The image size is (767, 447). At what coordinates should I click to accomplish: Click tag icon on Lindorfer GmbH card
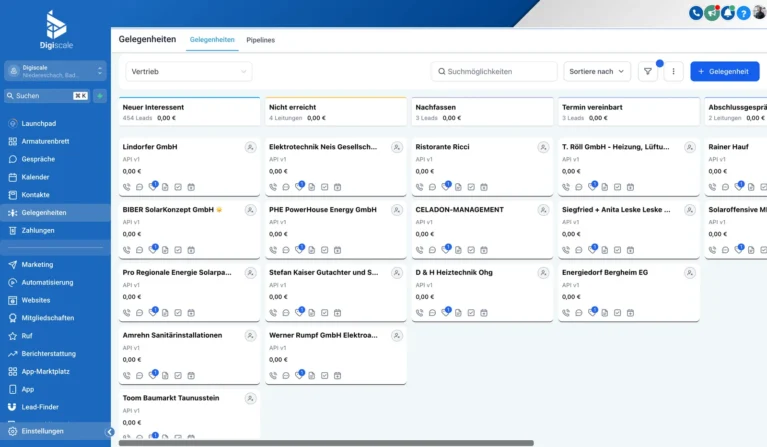[153, 186]
